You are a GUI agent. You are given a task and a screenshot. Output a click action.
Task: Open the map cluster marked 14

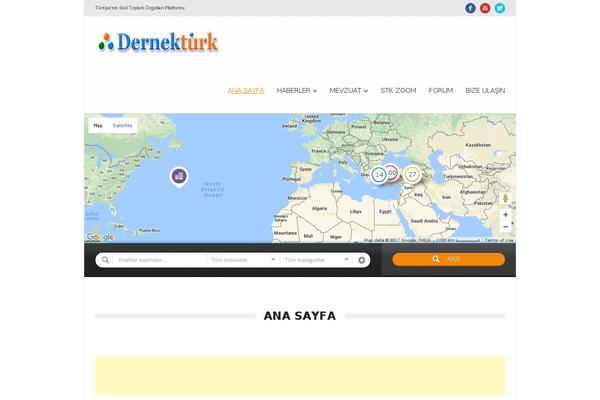coord(379,175)
